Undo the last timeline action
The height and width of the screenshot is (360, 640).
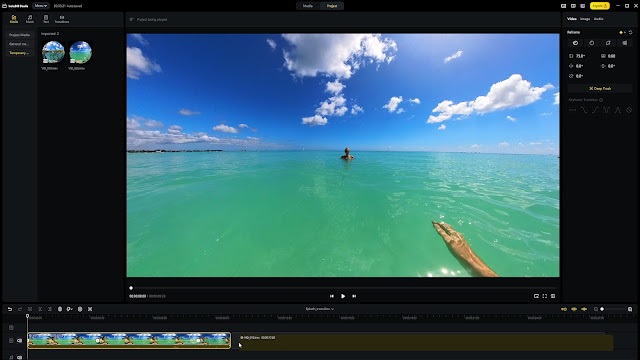[10, 309]
